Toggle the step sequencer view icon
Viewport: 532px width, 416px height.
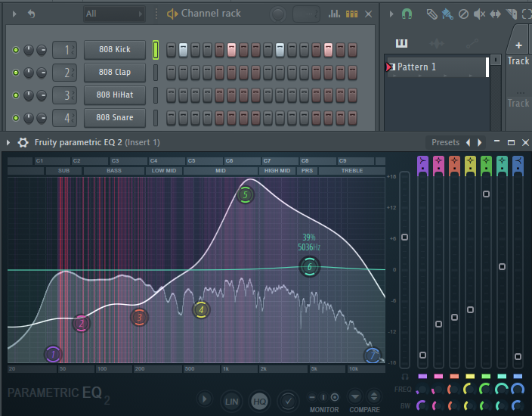coord(351,14)
